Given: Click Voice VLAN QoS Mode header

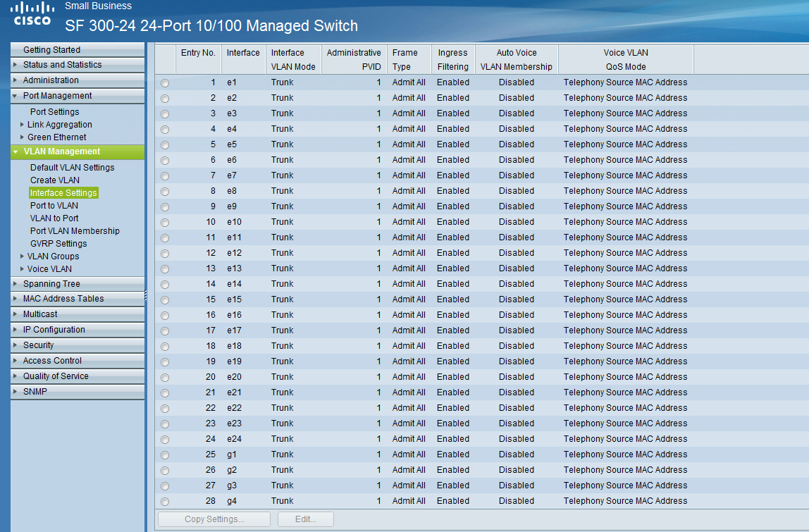Looking at the screenshot, I should pos(626,59).
